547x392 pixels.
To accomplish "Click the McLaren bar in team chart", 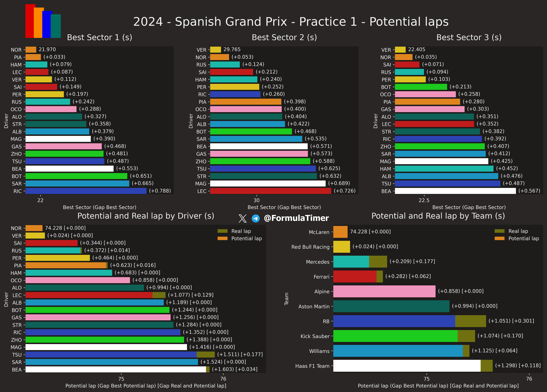I will point(340,232).
